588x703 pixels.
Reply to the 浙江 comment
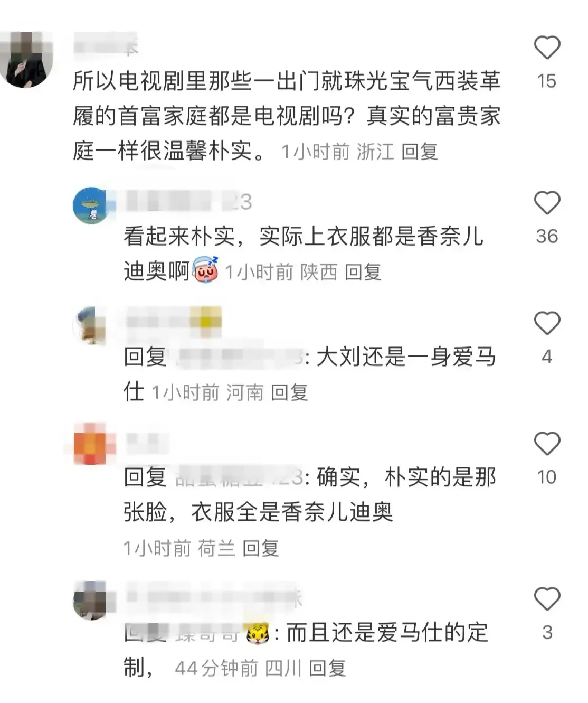point(419,152)
